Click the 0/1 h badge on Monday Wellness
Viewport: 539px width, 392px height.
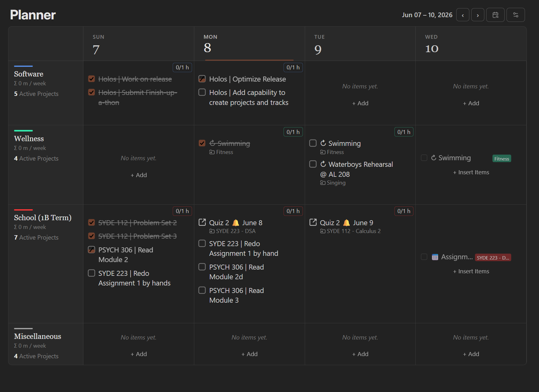click(x=293, y=132)
